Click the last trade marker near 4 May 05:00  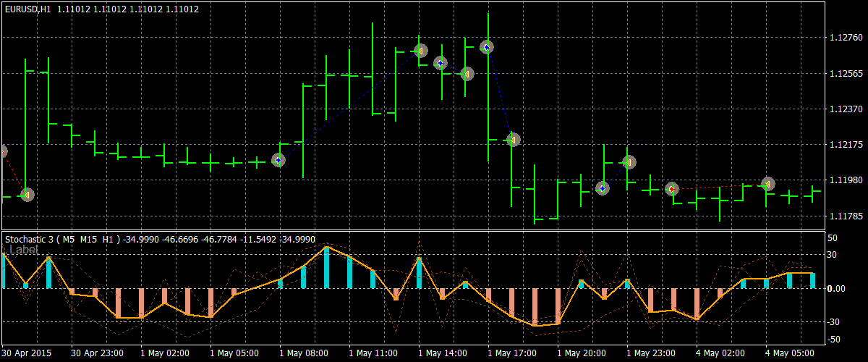pyautogui.click(x=767, y=185)
